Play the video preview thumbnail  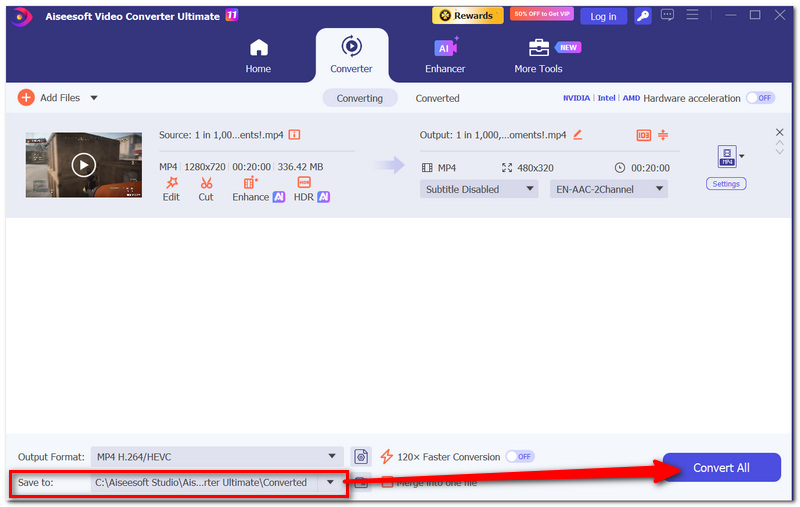click(x=84, y=165)
